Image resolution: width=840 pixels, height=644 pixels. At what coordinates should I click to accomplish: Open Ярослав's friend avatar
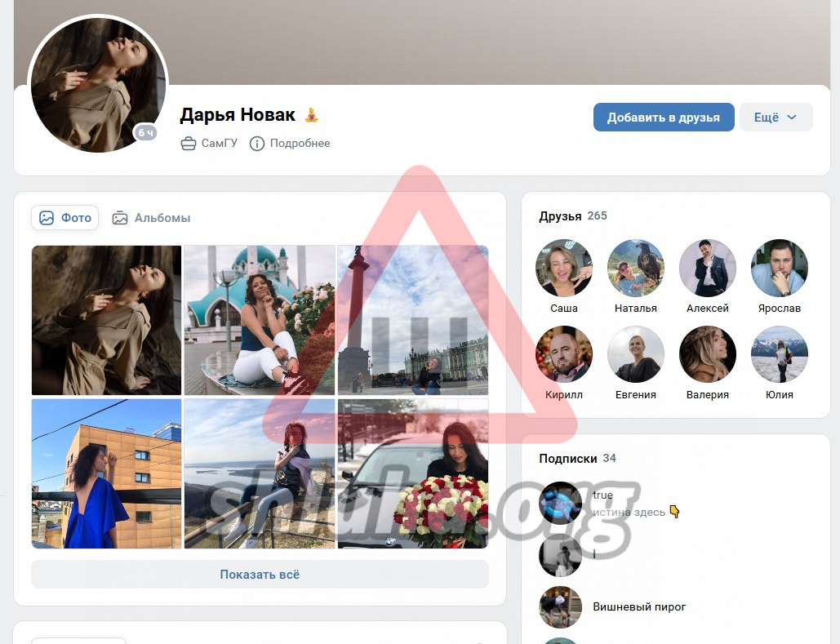[779, 269]
